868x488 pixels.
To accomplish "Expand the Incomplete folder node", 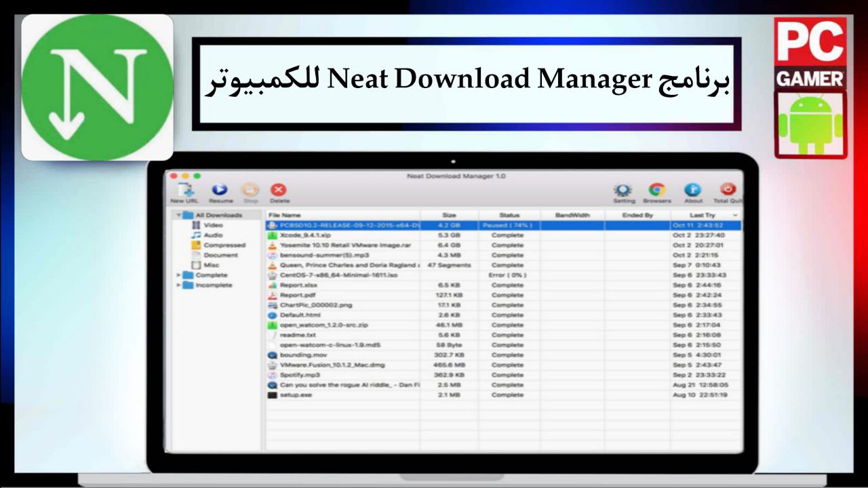I will click(178, 285).
